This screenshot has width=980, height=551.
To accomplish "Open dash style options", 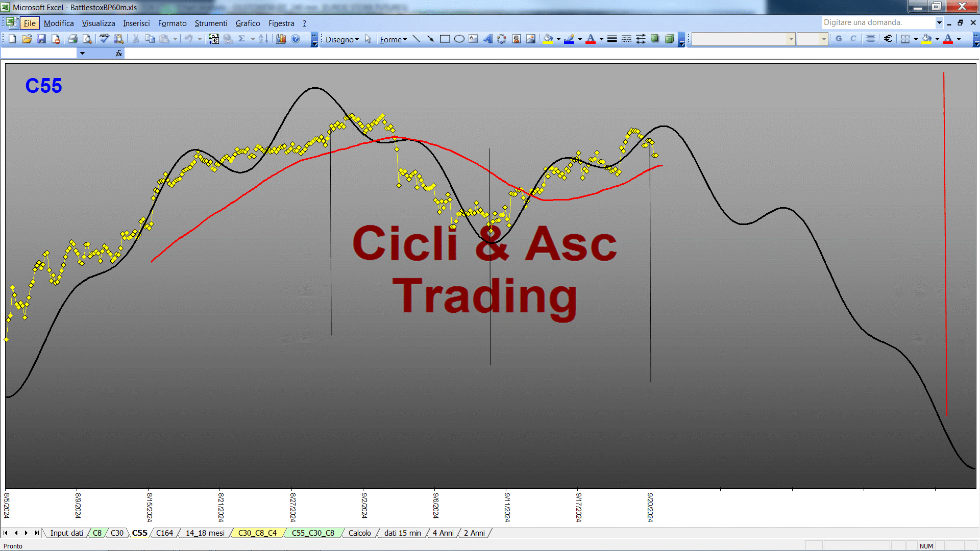I will tap(626, 39).
